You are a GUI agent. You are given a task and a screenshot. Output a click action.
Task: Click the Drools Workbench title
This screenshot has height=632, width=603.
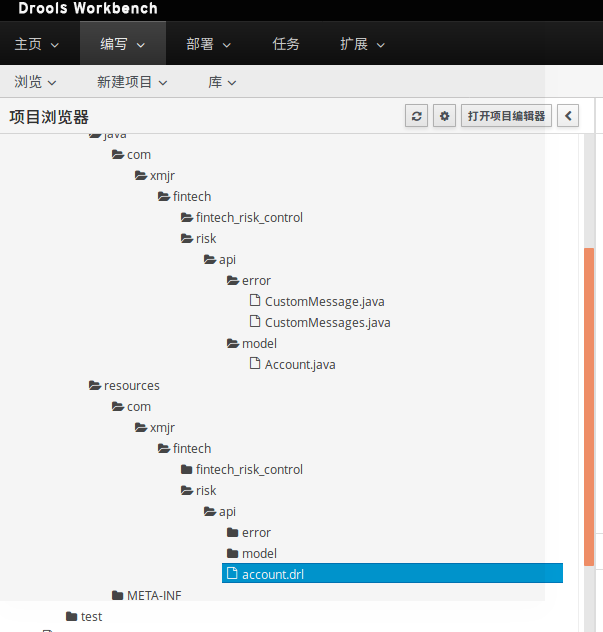coord(88,8)
